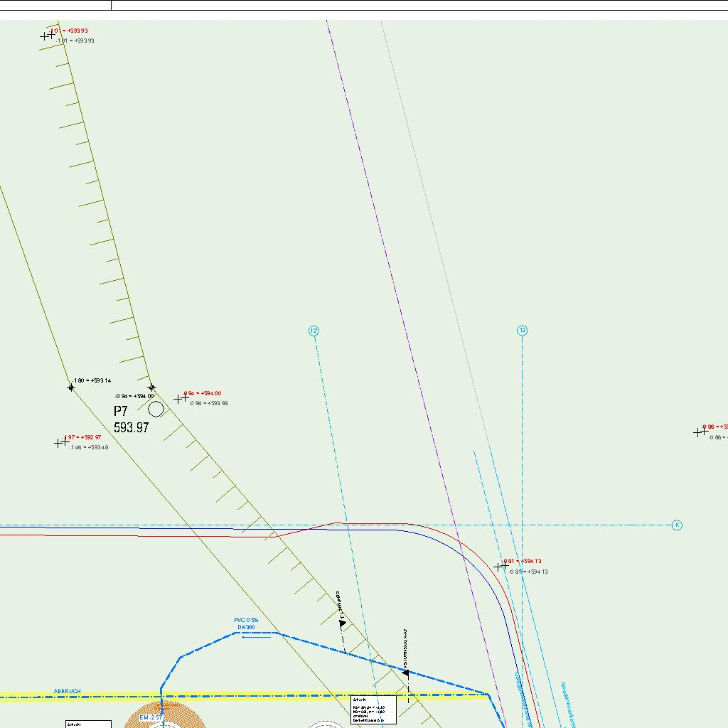Select the black elevation label -1.80 = +593.14
728x728 pixels.
(x=92, y=381)
